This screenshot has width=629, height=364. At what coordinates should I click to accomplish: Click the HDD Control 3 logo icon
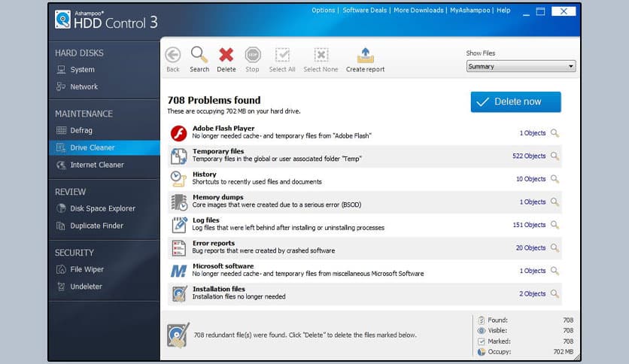tap(62, 20)
